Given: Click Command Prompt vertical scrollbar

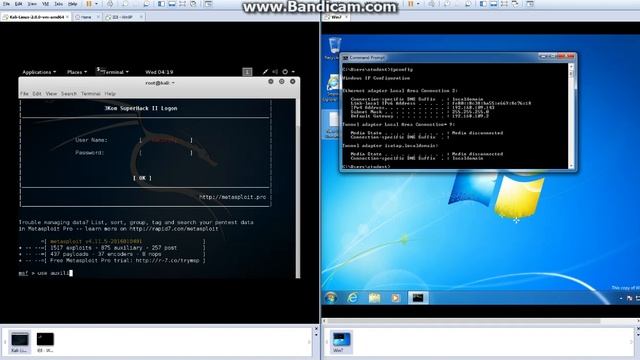Looking at the screenshot, I should click(571, 116).
